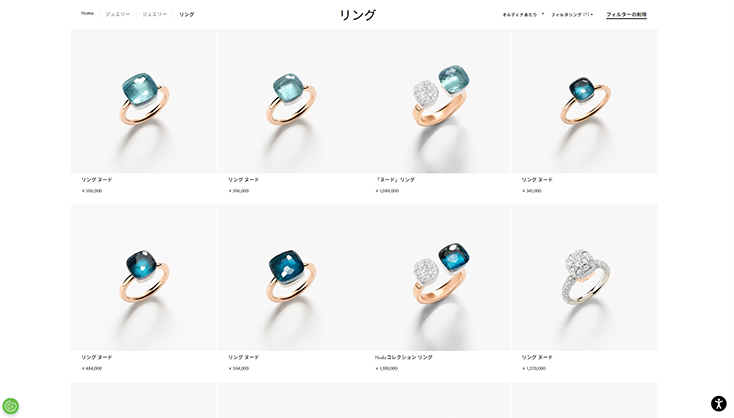Click the リング ヌード title under the diamond ring
Viewport: 734px width, 418px height.
537,357
